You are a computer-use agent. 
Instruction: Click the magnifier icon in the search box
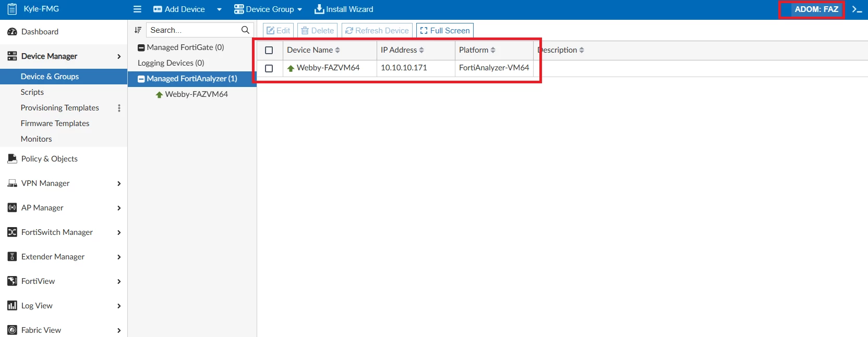(245, 30)
